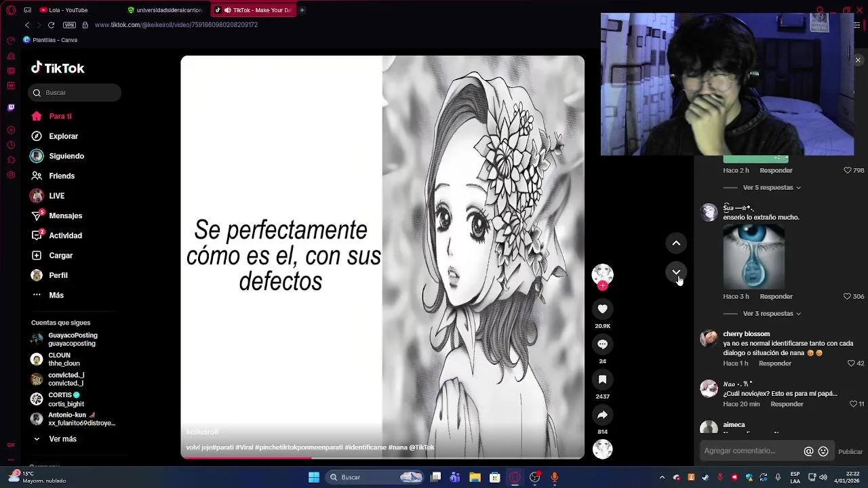Like the cherry blossom comment with 42 likes

[851, 363]
